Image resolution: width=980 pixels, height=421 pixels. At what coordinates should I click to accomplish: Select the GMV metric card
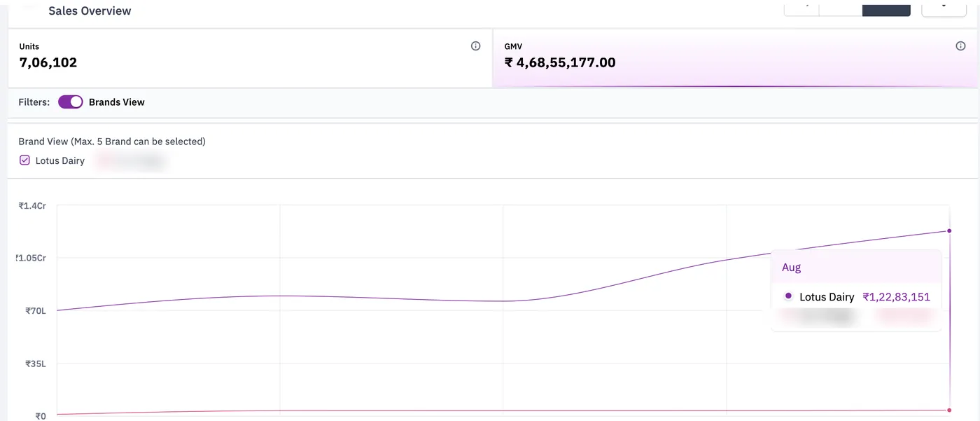(736, 58)
